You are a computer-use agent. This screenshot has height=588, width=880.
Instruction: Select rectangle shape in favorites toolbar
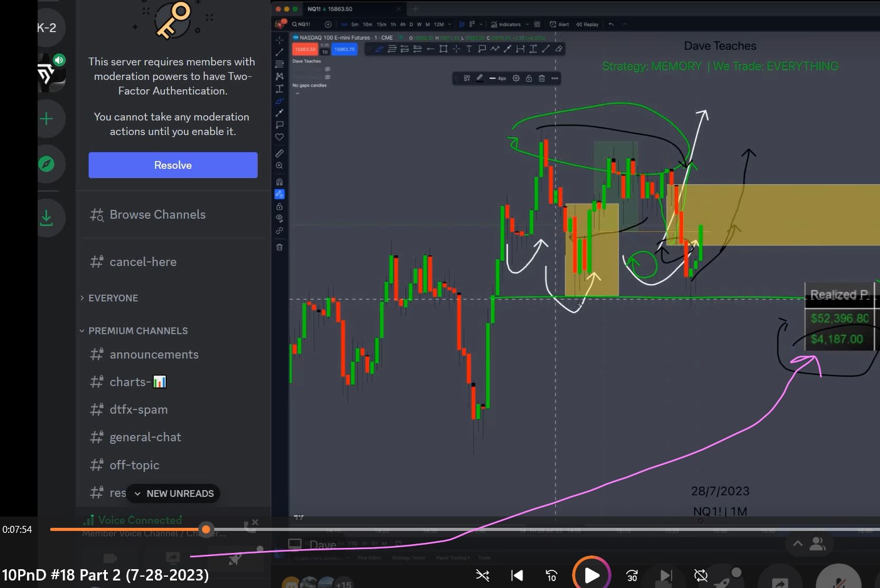tap(443, 49)
